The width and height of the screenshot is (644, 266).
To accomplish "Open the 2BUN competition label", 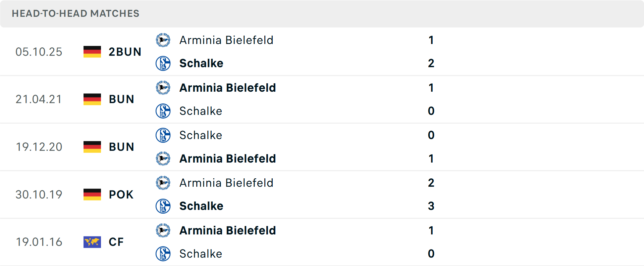I will click(125, 52).
